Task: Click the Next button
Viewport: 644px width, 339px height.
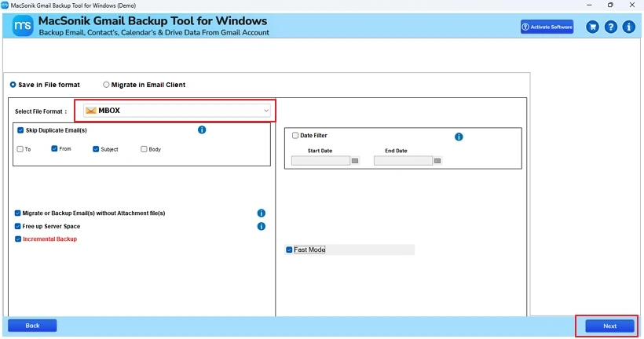Action: click(609, 326)
